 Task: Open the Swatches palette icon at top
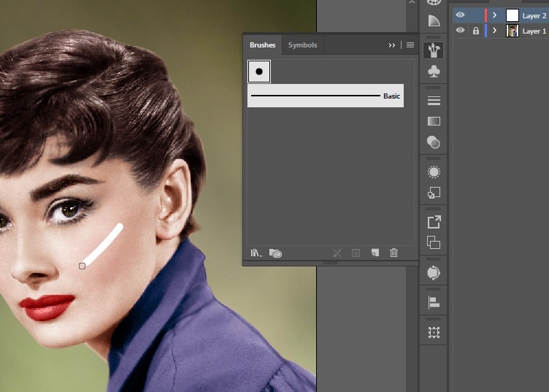pos(434,2)
